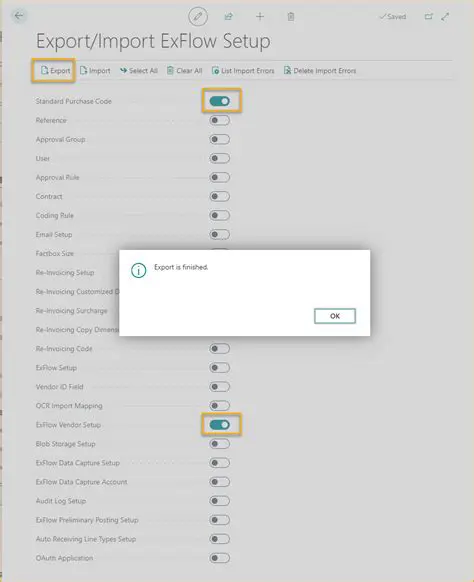The height and width of the screenshot is (582, 474).
Task: Enable the Contract toggle
Action: (219, 196)
